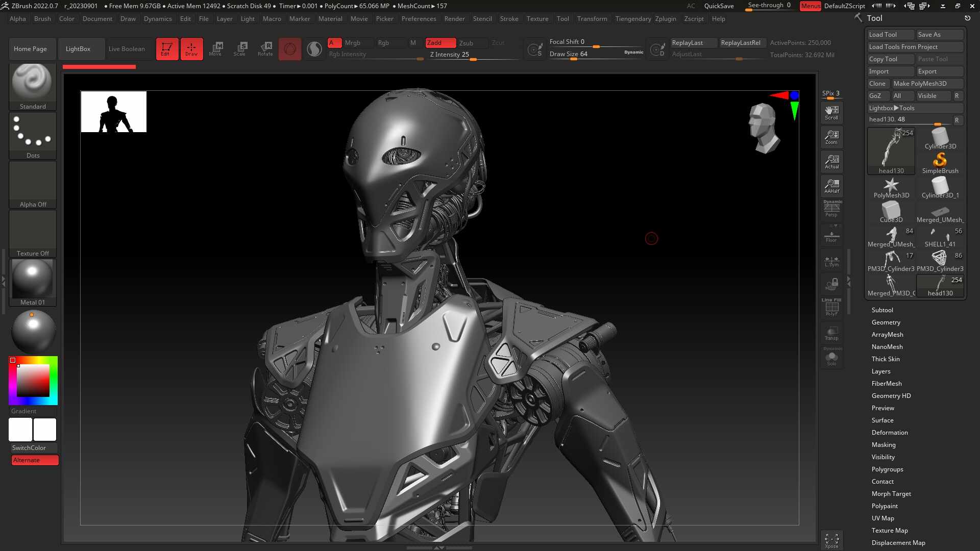Adjust the Draw Size slider

coord(596,54)
